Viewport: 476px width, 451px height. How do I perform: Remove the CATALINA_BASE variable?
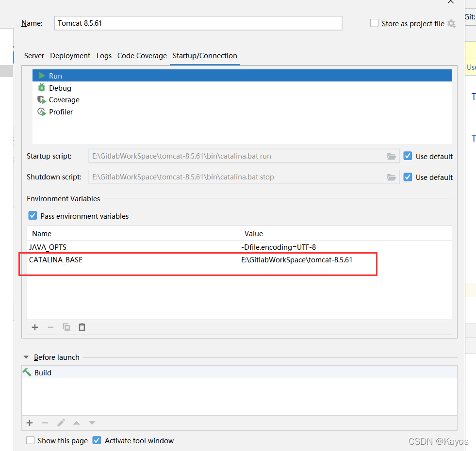coord(50,327)
